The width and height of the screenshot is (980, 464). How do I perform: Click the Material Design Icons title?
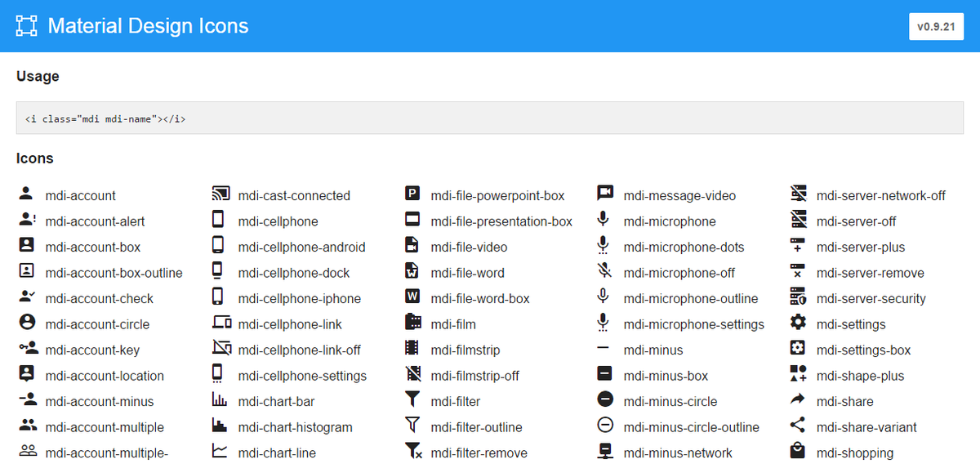[148, 26]
